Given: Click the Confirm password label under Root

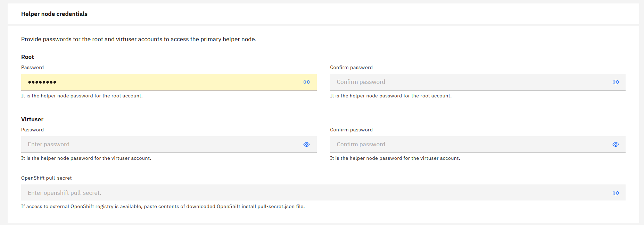Looking at the screenshot, I should coord(351,68).
